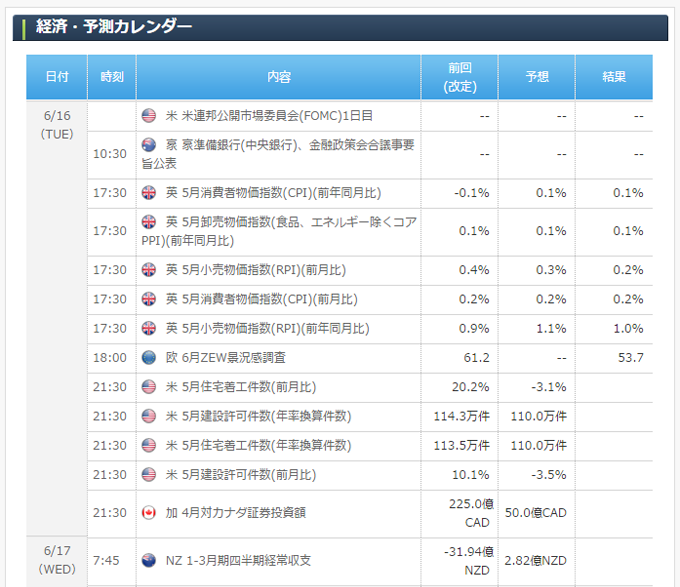Click the 前回(改定) column header
The height and width of the screenshot is (587, 680).
click(x=460, y=77)
